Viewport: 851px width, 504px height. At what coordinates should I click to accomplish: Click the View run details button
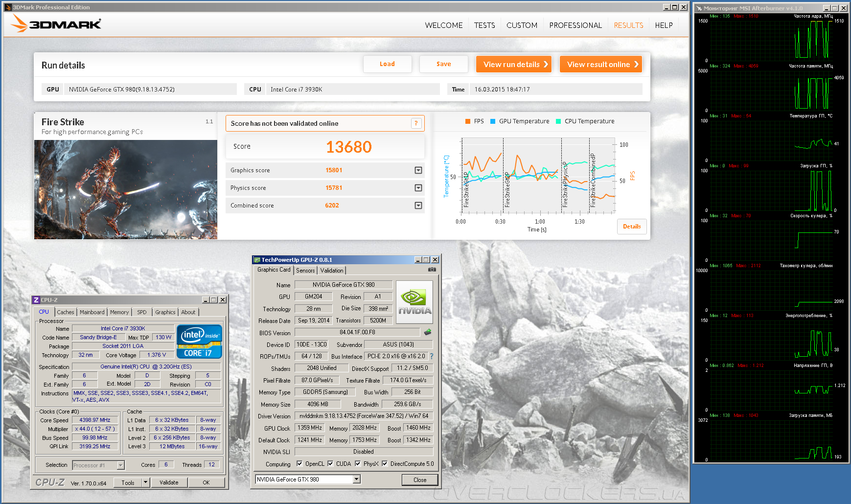click(x=514, y=64)
